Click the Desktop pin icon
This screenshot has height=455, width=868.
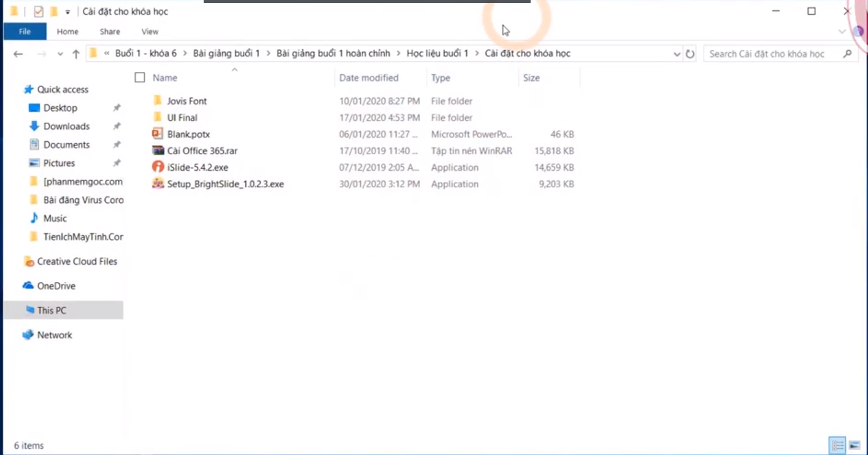[117, 108]
